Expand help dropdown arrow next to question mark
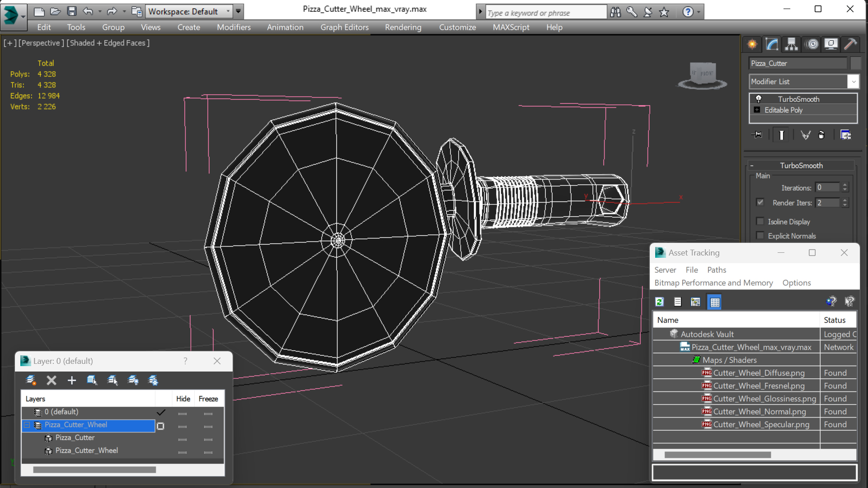This screenshot has height=488, width=868. (x=699, y=12)
